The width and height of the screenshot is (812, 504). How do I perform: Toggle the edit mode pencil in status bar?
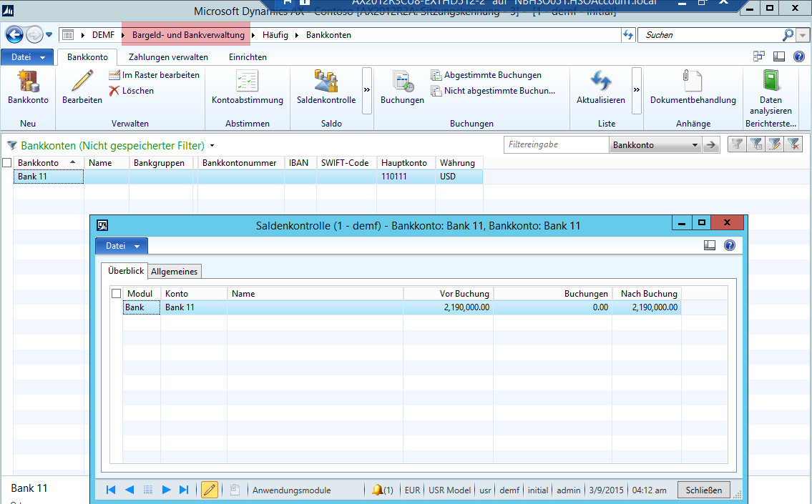210,490
